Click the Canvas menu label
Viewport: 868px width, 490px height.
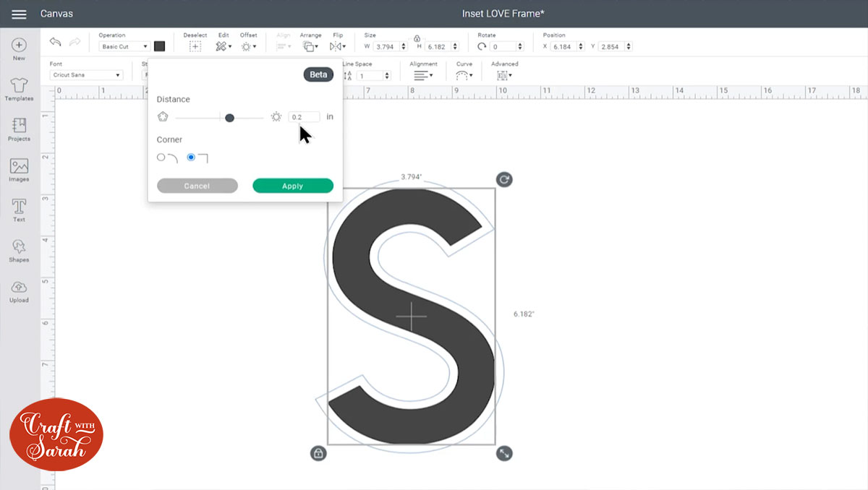(x=56, y=12)
